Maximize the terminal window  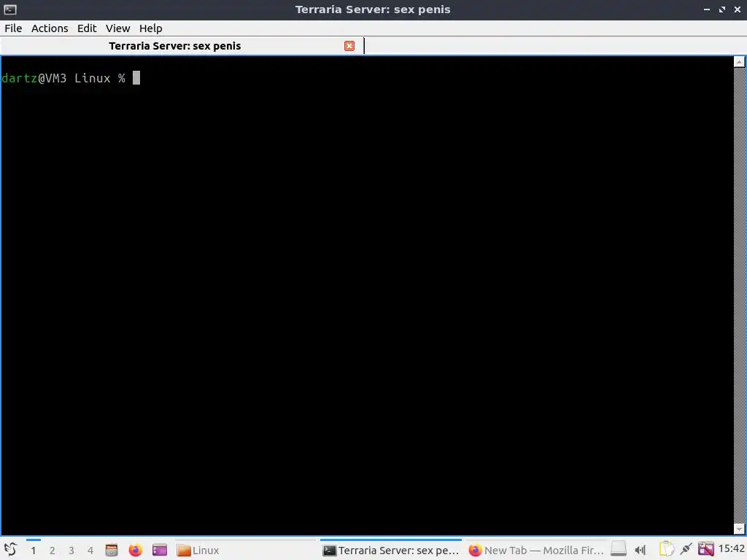coord(722,9)
